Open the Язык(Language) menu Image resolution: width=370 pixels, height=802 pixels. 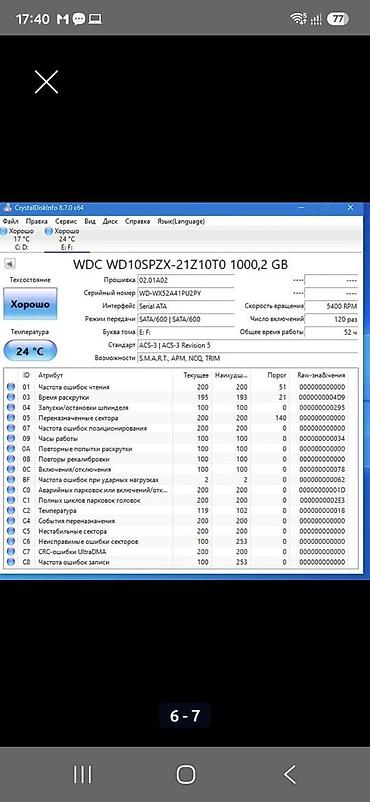[181, 221]
